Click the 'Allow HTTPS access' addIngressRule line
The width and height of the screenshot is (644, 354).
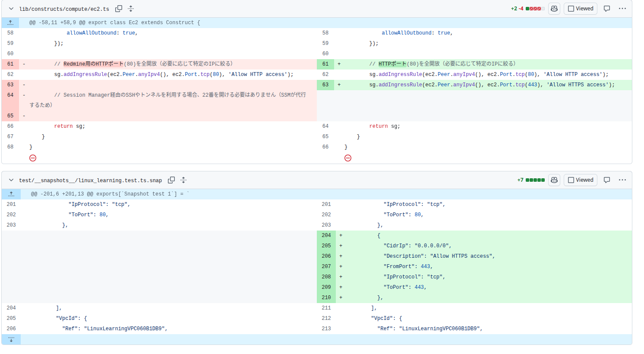pos(492,85)
